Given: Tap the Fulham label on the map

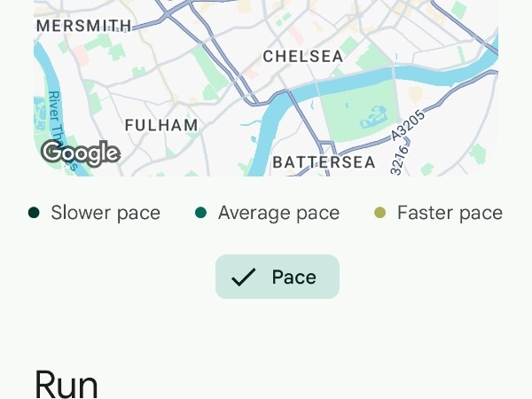Looking at the screenshot, I should click(161, 126).
